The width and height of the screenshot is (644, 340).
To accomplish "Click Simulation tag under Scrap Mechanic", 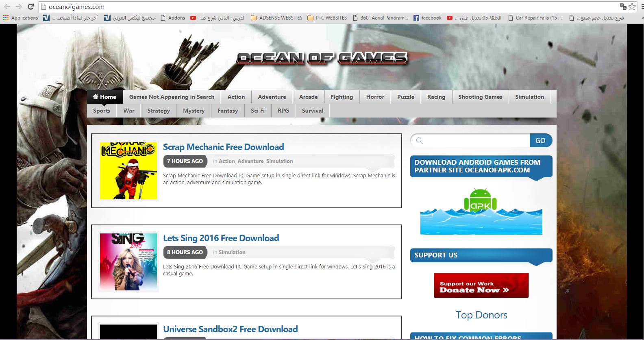I will [280, 161].
